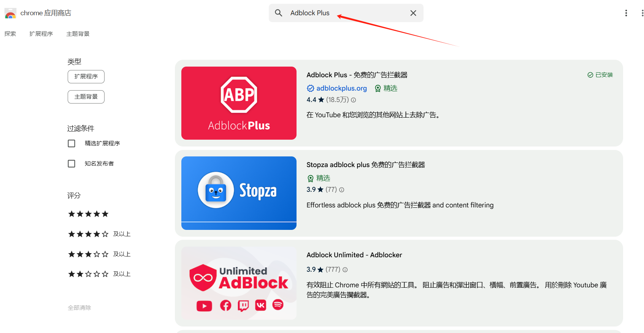This screenshot has width=644, height=333.
Task: Click the Adblock Plus search input field
Action: [x=346, y=13]
